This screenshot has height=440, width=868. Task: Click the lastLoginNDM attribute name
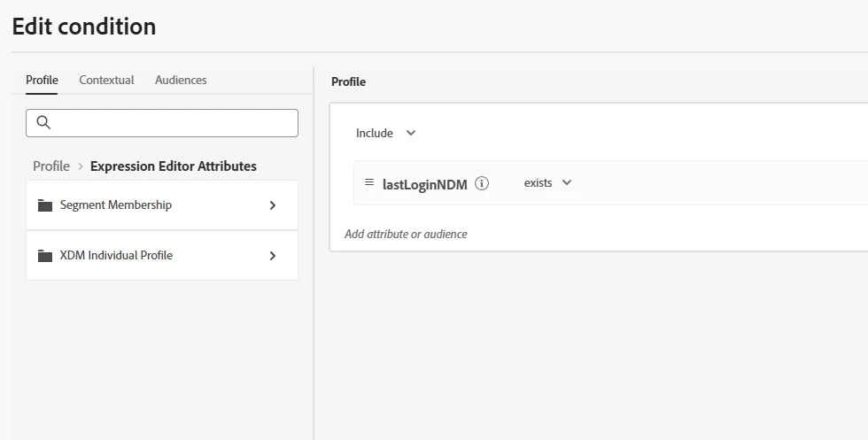coord(424,184)
